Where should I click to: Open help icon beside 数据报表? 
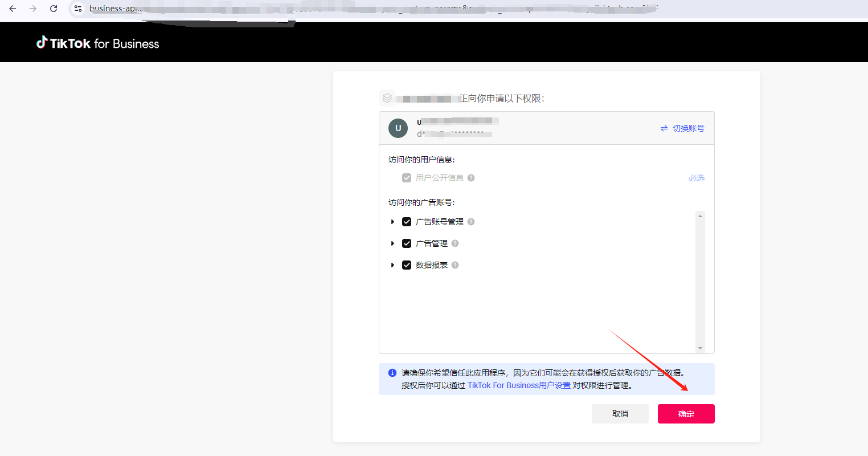(455, 265)
